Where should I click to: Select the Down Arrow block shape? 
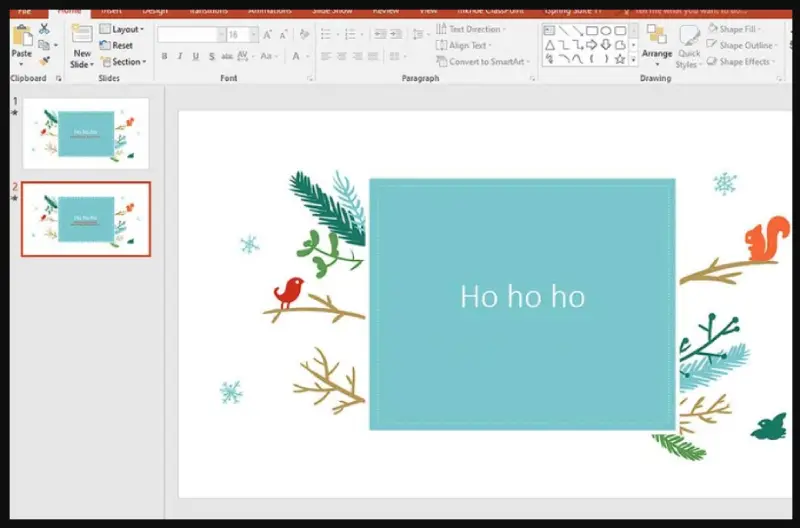[606, 45]
